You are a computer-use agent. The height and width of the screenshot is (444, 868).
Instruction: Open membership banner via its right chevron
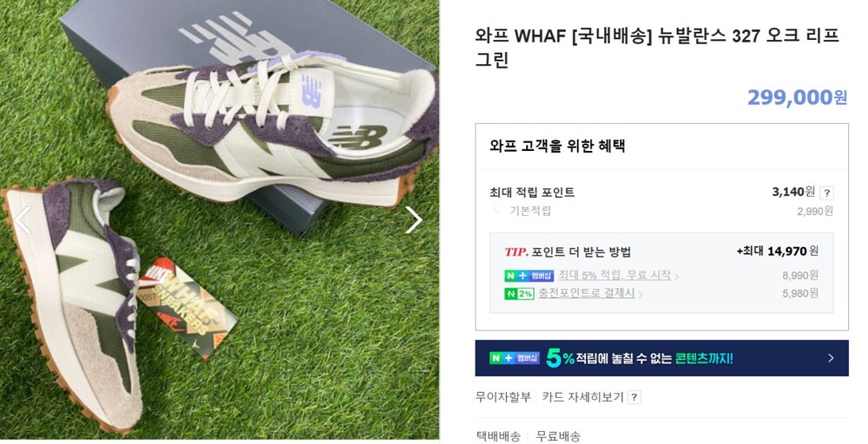831,358
